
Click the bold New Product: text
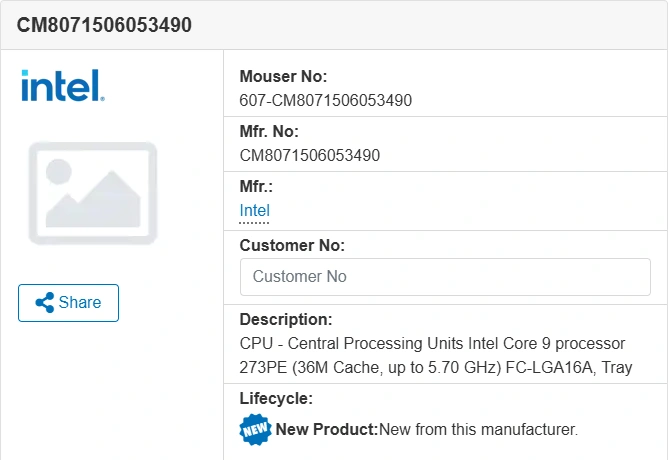327,430
